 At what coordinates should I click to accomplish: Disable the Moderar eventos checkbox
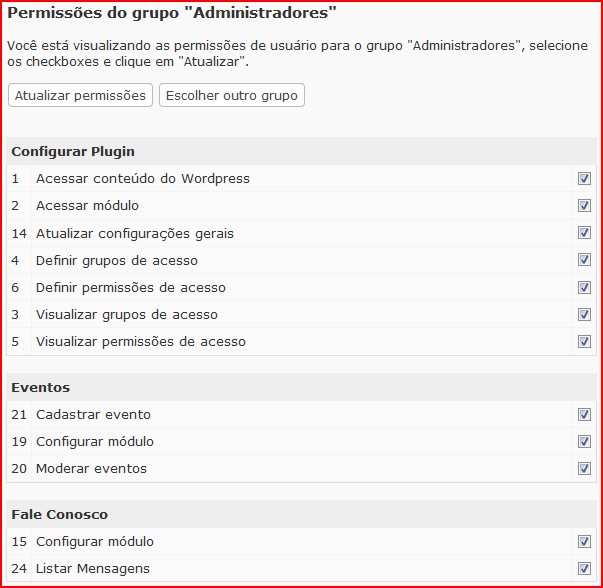click(584, 468)
